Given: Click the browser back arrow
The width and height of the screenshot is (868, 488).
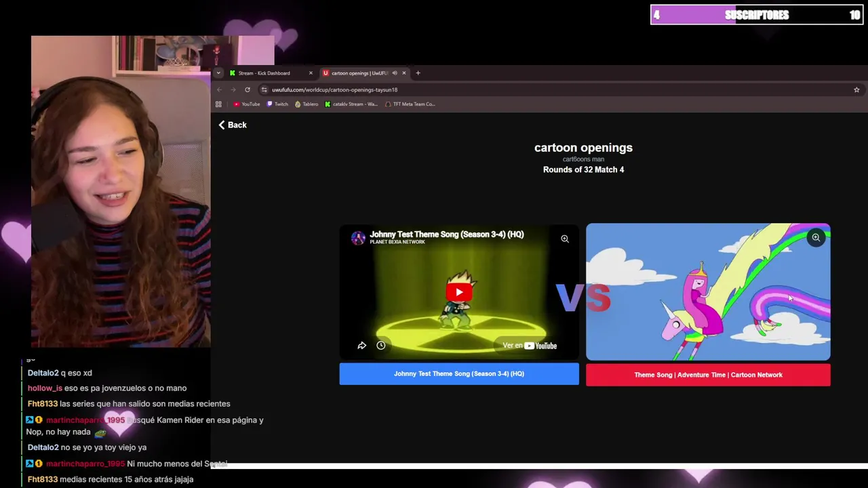Looking at the screenshot, I should (x=219, y=89).
